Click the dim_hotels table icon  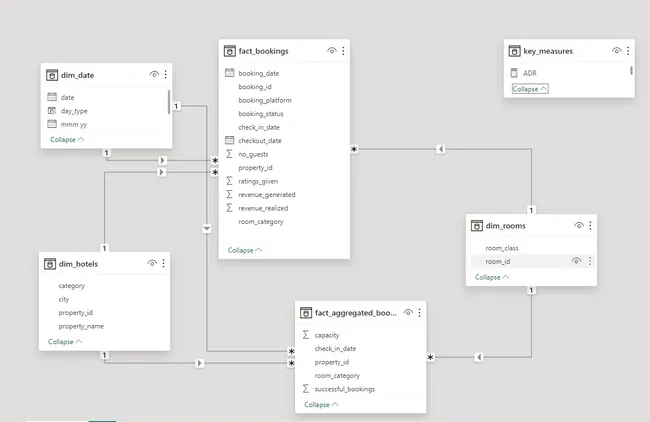50,264
